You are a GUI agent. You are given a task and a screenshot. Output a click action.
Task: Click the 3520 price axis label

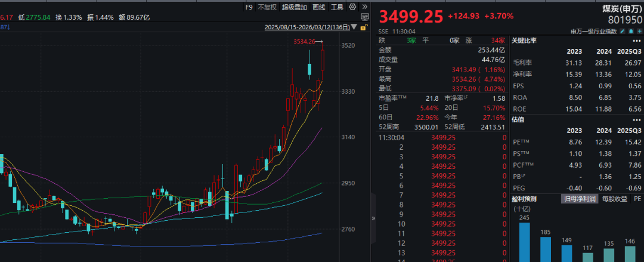point(348,45)
